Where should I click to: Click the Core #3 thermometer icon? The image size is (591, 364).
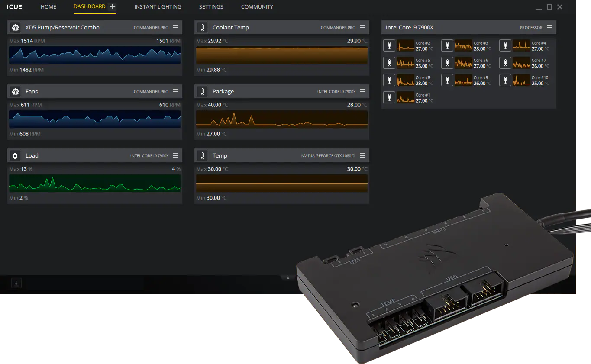447,45
